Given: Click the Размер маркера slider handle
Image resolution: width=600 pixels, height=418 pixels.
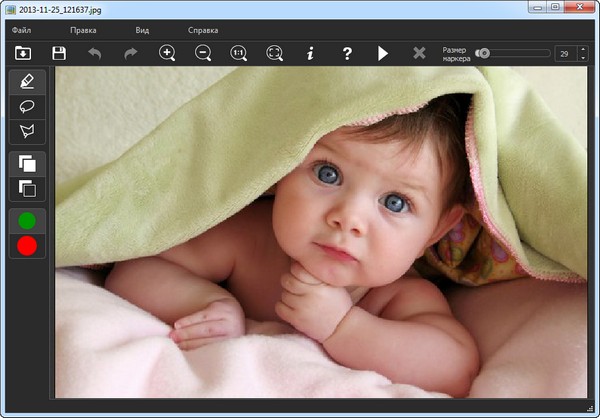Looking at the screenshot, I should click(x=484, y=53).
